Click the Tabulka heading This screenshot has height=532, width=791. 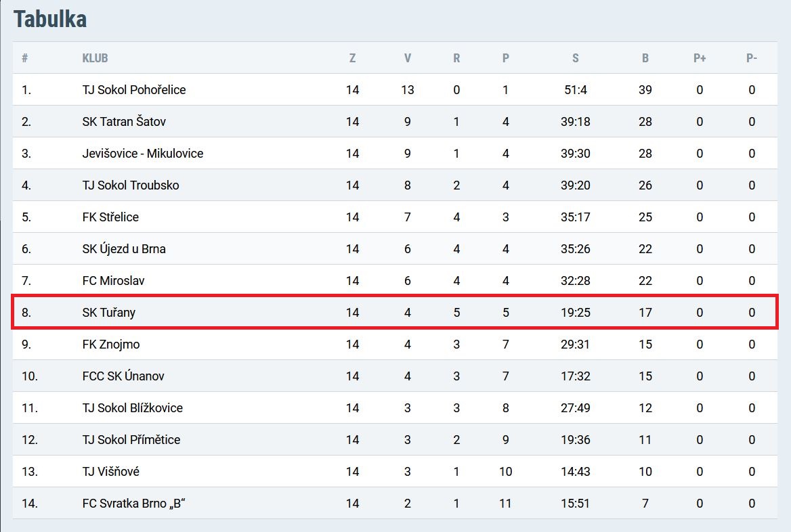[50, 19]
